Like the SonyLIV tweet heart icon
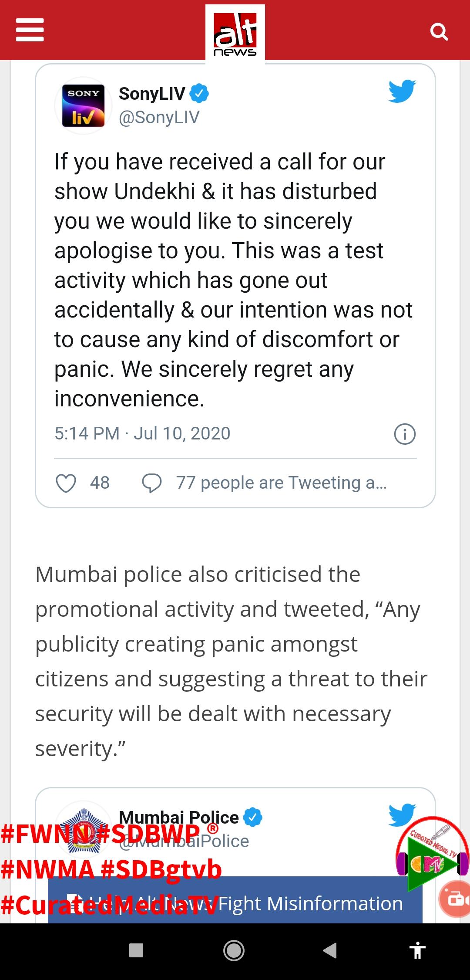Image resolution: width=470 pixels, height=980 pixels. pos(66,483)
